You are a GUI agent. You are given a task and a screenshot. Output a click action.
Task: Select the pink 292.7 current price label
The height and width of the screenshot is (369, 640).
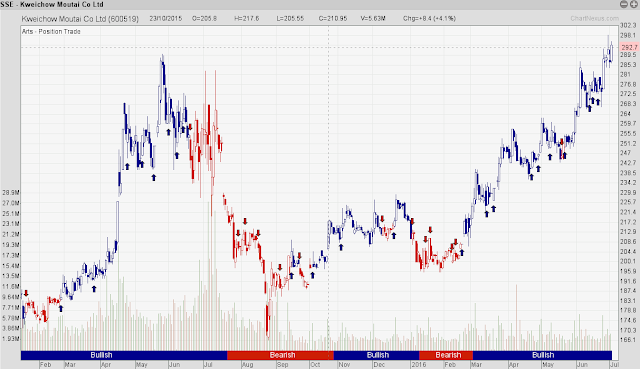click(629, 47)
